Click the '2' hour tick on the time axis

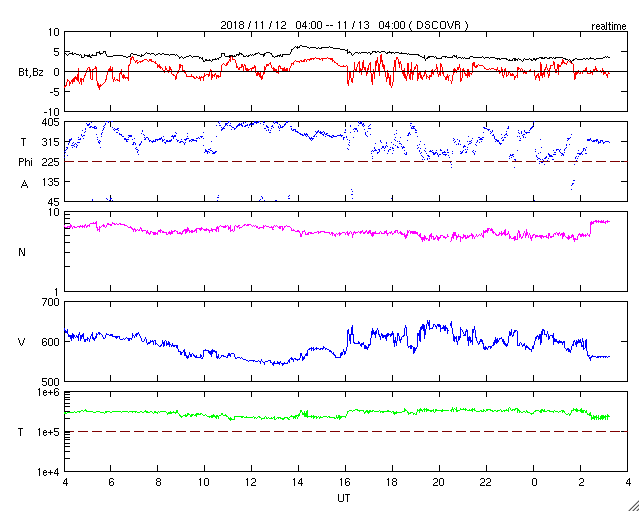coord(581,483)
